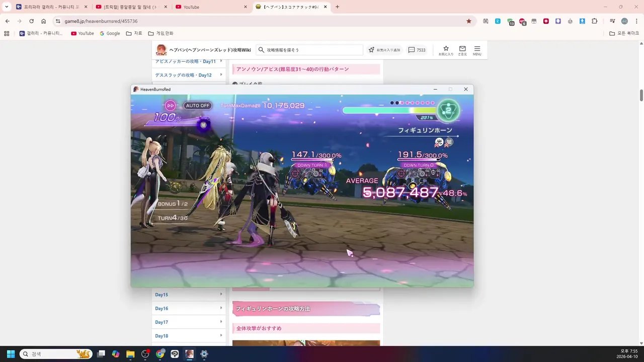644x362 pixels.
Task: Open OBS Studio from the taskbar
Action: coord(145,354)
